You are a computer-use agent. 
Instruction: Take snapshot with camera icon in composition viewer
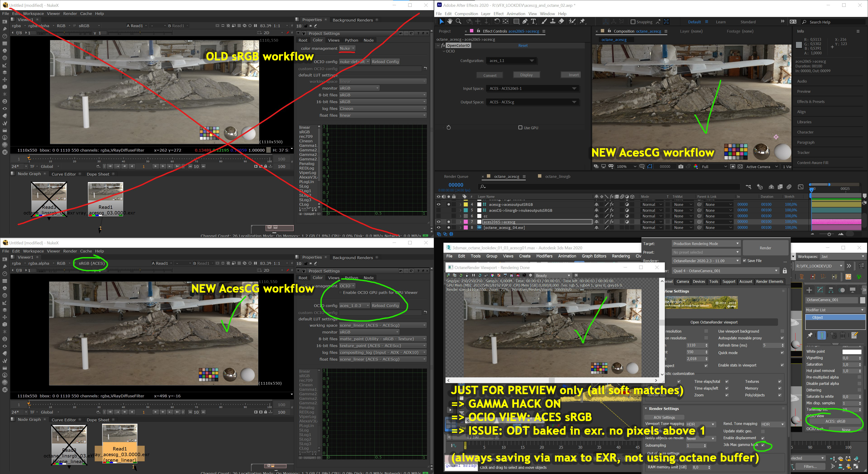click(681, 167)
